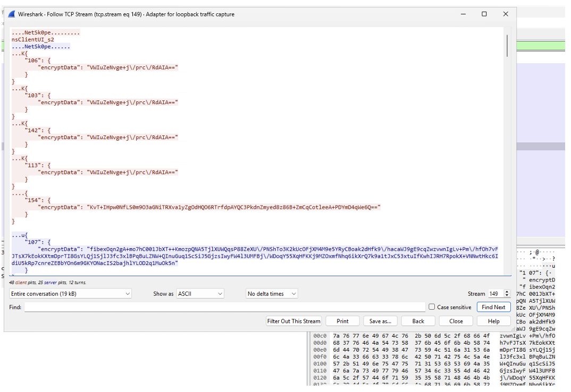Open the Entire conversation (19 kB) dropdown
Viewport: 571px width, 392px height.
tap(70, 294)
